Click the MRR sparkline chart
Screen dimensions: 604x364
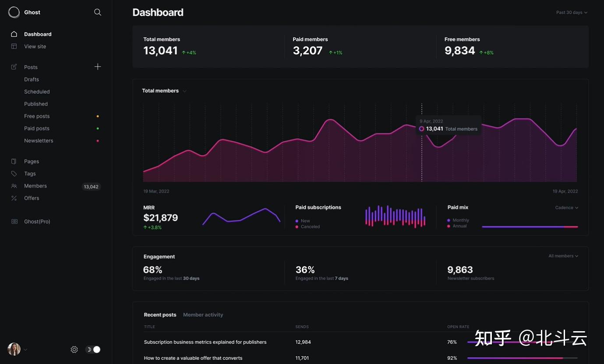pos(241,217)
